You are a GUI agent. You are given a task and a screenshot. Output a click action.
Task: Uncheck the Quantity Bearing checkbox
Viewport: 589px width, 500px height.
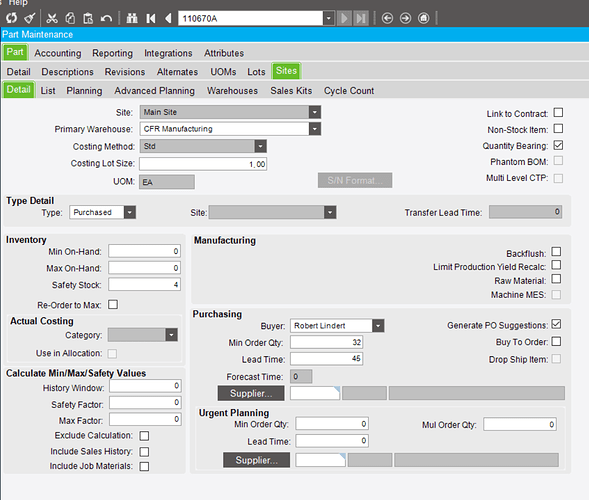click(x=558, y=145)
